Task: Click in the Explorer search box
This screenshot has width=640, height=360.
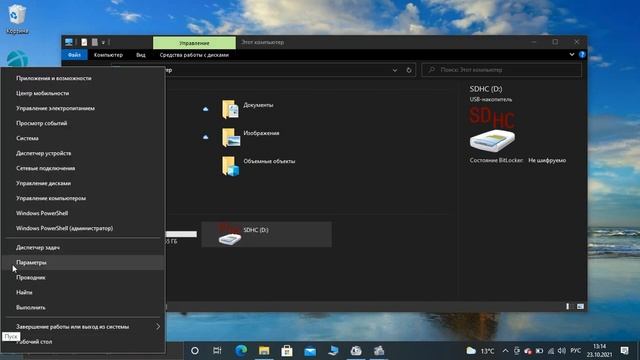Action: pos(502,70)
